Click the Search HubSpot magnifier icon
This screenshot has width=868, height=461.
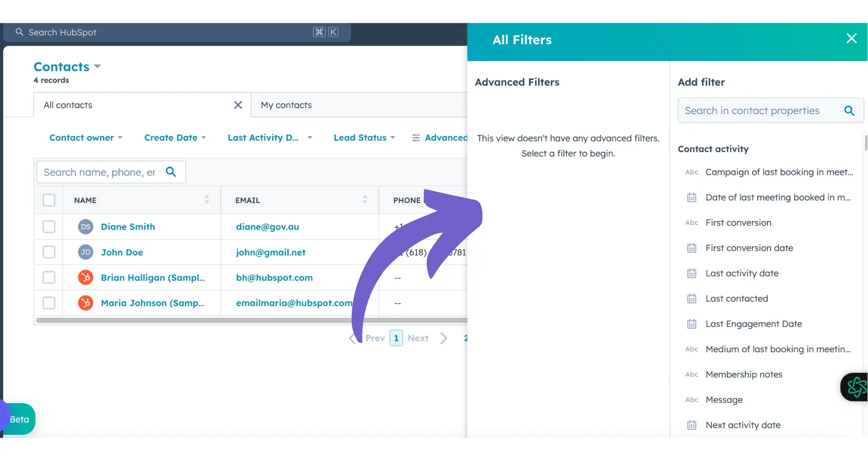point(19,32)
